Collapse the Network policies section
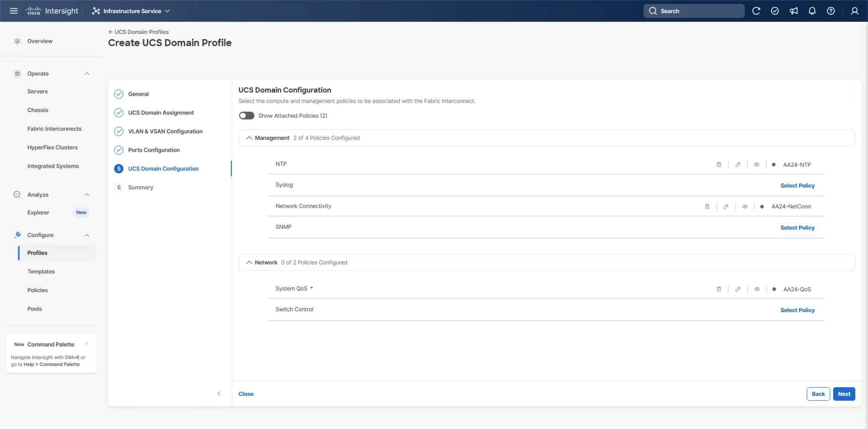 click(x=249, y=263)
